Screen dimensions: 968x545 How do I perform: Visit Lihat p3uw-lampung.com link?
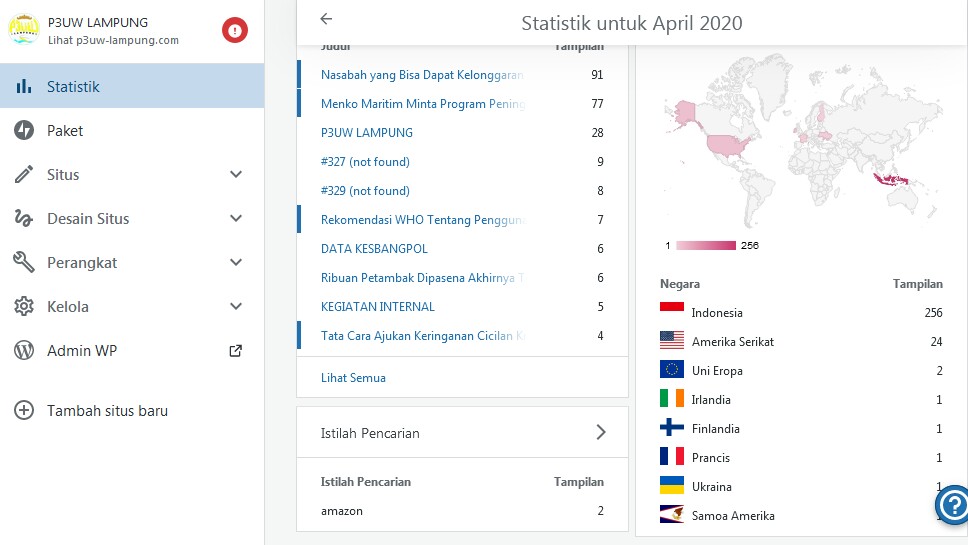114,40
